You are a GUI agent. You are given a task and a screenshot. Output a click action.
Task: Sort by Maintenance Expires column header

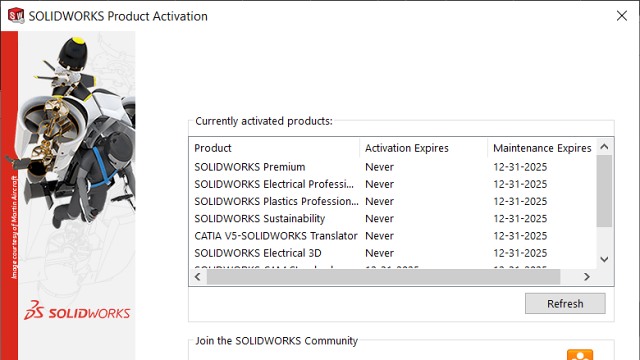tap(542, 148)
